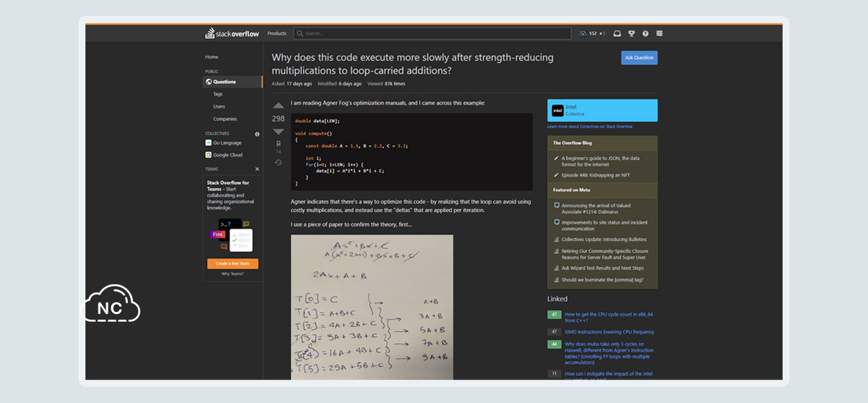Open the Inbox icon in top bar
The image size is (868, 403).
(x=617, y=33)
